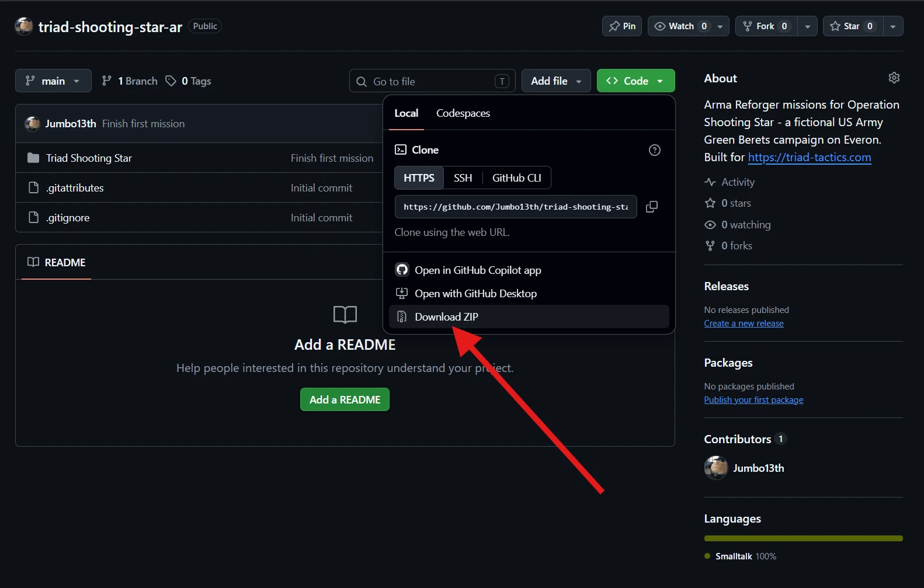This screenshot has width=924, height=588.
Task: Select the README tab
Action: click(x=57, y=263)
